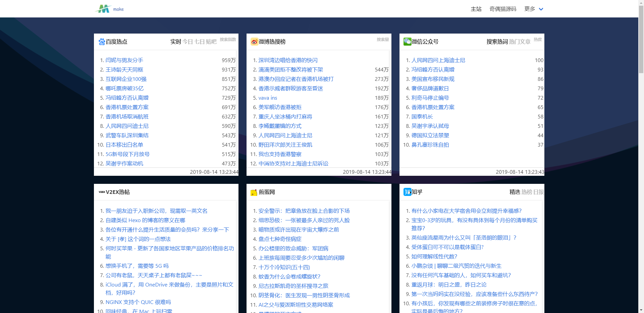Open link 滴滴美团拒不整改将被下架

(291, 69)
